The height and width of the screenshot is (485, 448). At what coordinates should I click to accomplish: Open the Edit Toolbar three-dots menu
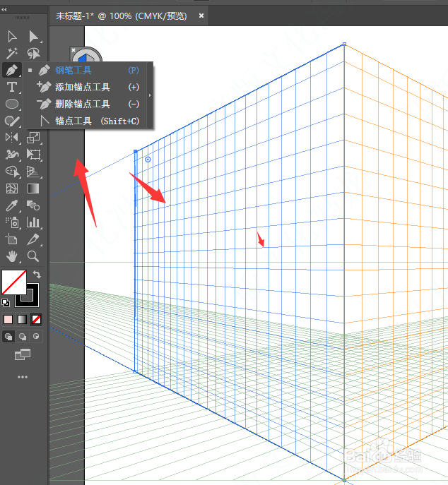[23, 377]
